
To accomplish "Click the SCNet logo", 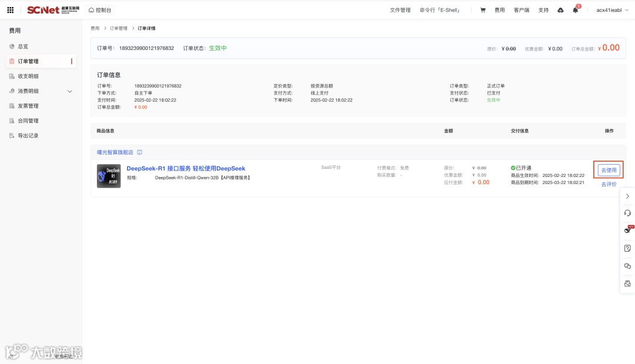I will [x=53, y=10].
